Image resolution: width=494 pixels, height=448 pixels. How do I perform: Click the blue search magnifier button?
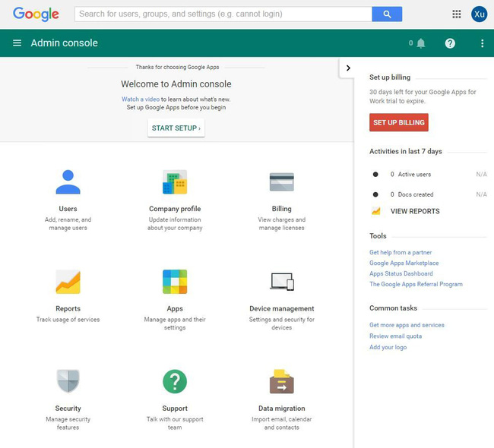pyautogui.click(x=387, y=14)
